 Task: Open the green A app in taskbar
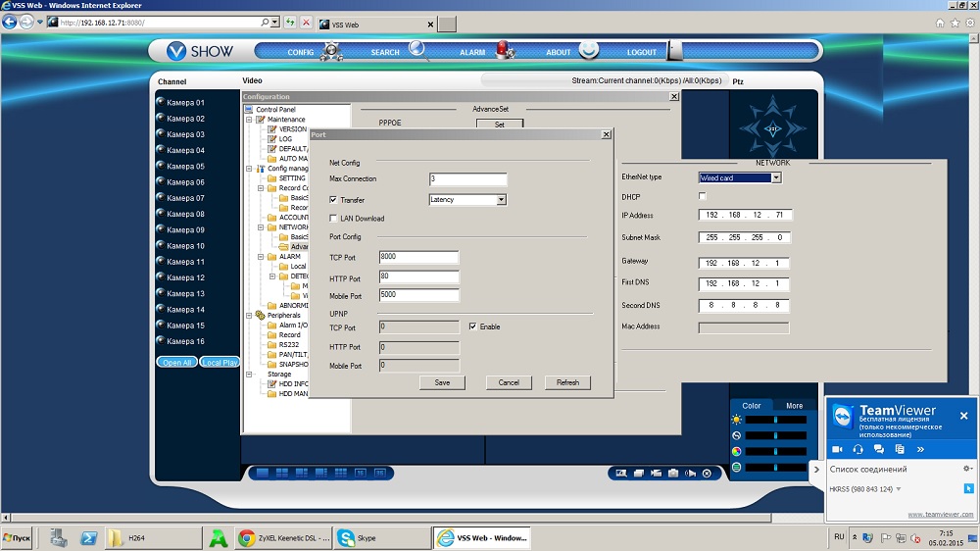(219, 538)
